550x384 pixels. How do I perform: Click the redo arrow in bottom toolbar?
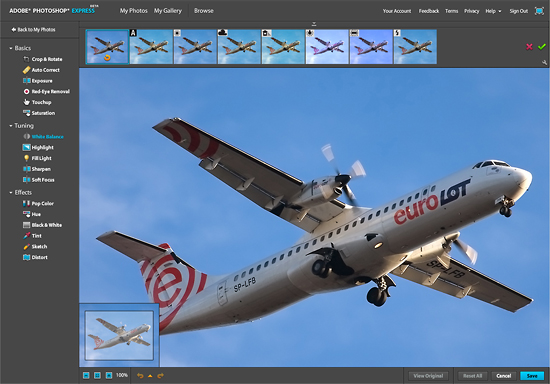(161, 376)
